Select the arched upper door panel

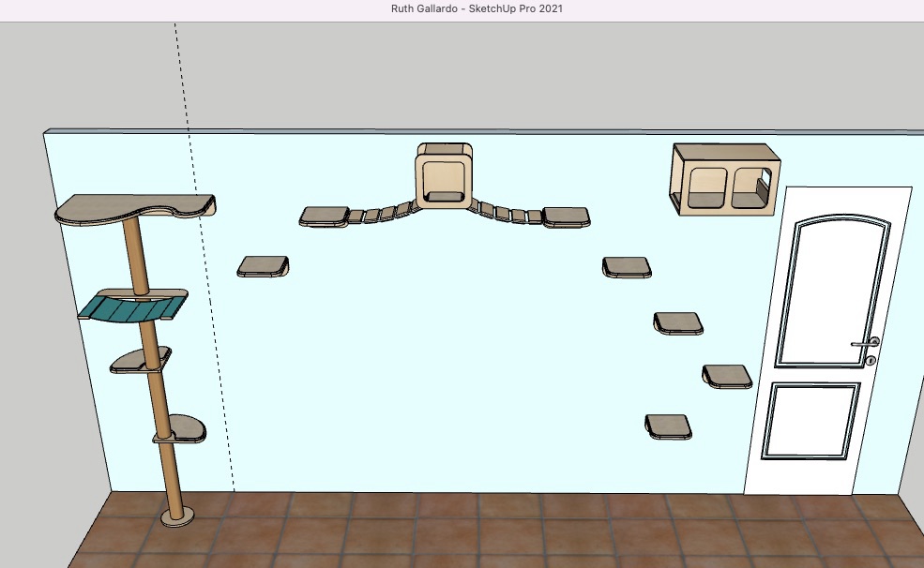[x=832, y=291]
